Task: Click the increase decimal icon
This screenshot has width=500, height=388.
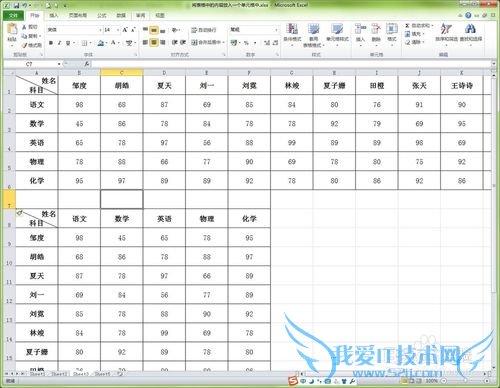Action: click(267, 43)
